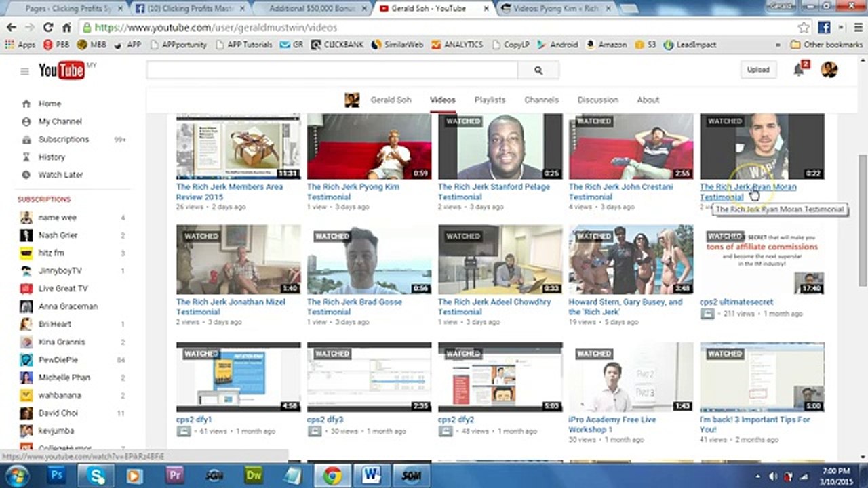Screen dimensions: 868x488
Task: Open the Michelle Phan subscription channel
Action: [64, 377]
